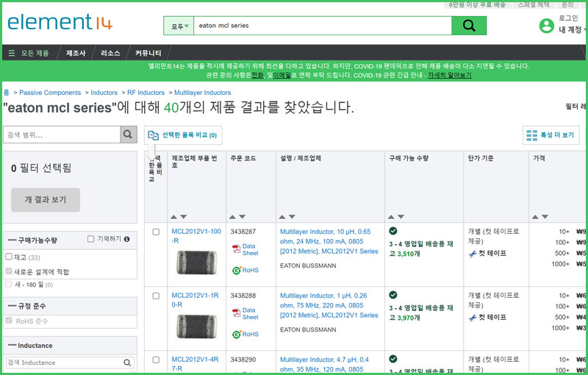Go to Passive Components breadcrumb
Viewport: 588px width, 375px height.
pyautogui.click(x=50, y=93)
